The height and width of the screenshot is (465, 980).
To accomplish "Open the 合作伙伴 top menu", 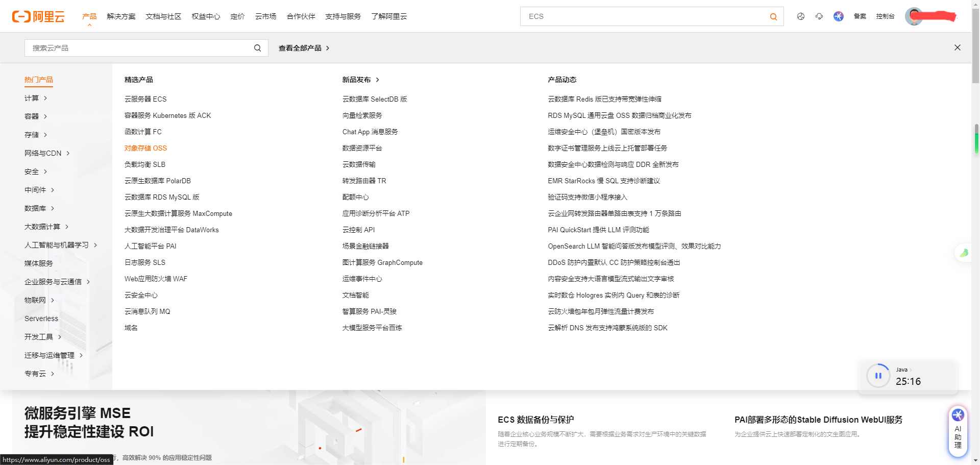I will tap(301, 16).
